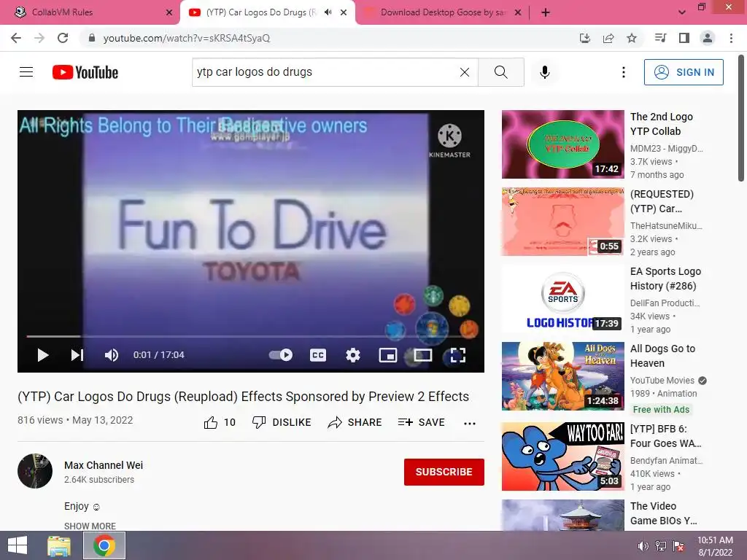Image resolution: width=747 pixels, height=560 pixels.
Task: Start voice search with microphone
Action: pos(544,72)
